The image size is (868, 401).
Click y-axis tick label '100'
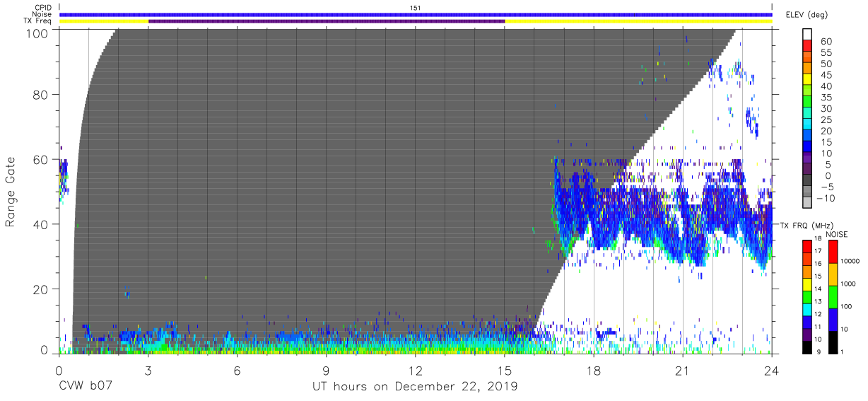coord(37,33)
